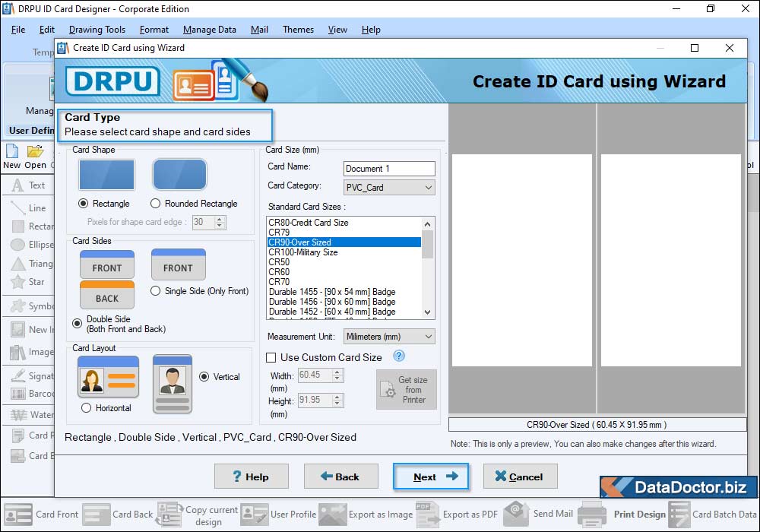
Task: Open the File menu
Action: tap(18, 30)
